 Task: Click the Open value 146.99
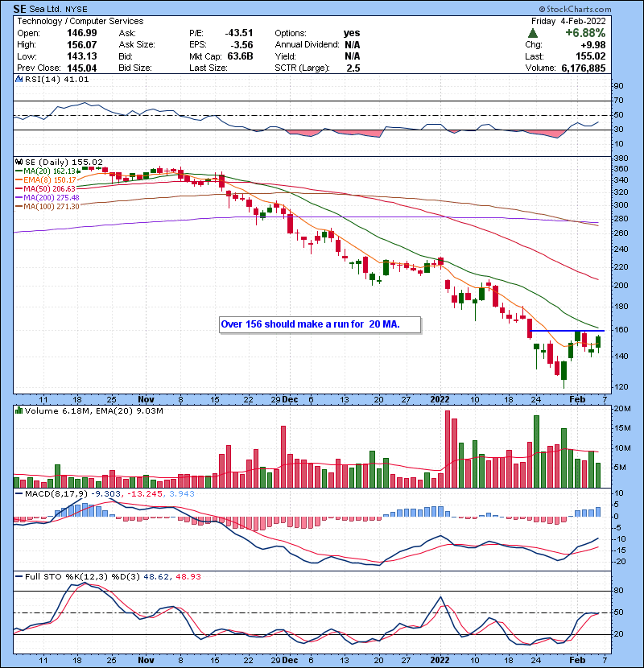click(x=82, y=33)
